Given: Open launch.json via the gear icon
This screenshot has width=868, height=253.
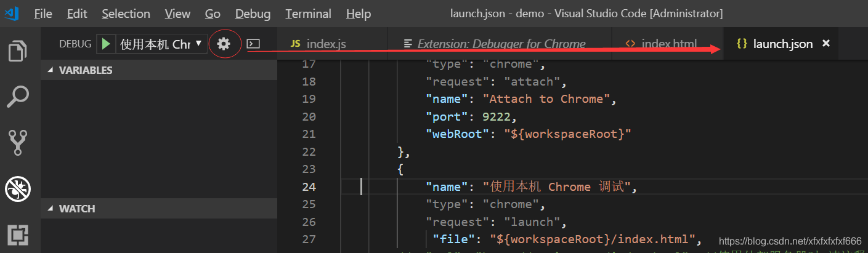Looking at the screenshot, I should tap(223, 44).
